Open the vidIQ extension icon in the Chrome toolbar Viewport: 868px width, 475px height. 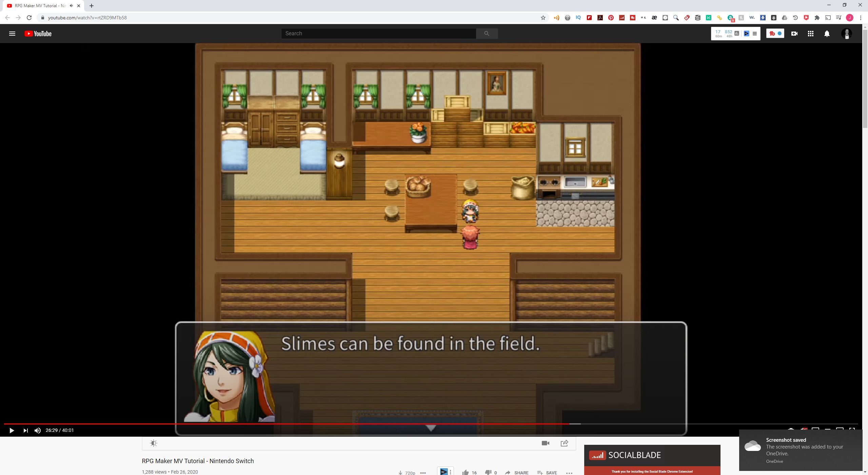pyautogui.click(x=578, y=18)
